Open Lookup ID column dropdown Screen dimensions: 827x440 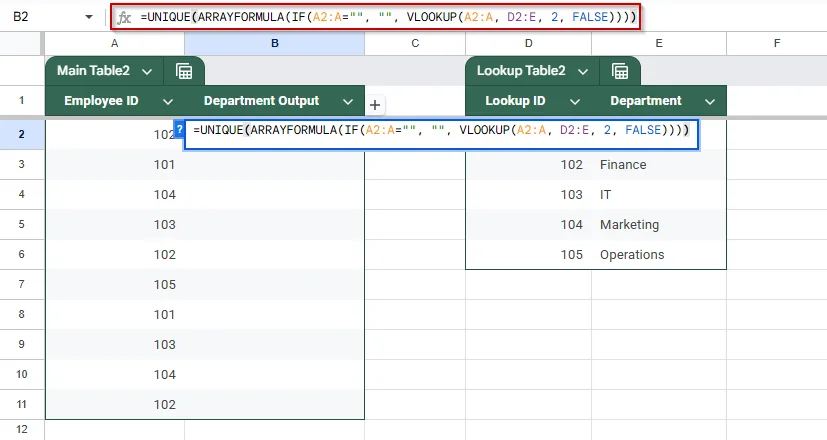[x=575, y=101]
